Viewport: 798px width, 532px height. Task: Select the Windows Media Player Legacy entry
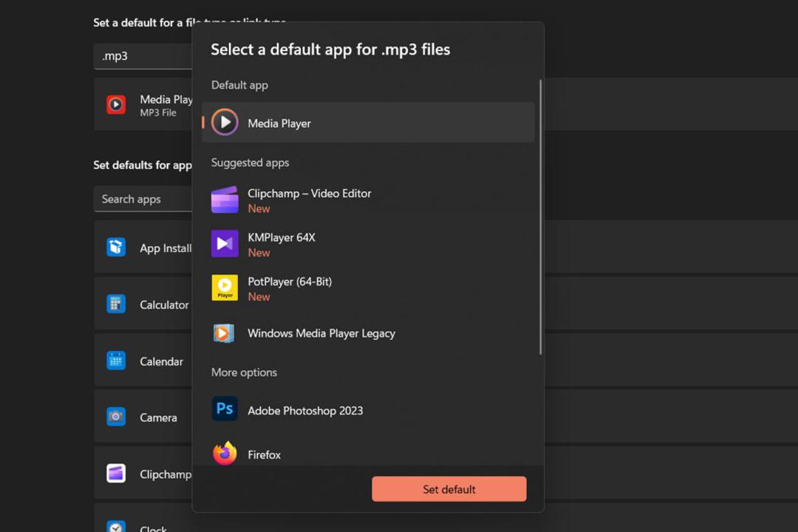tap(368, 333)
